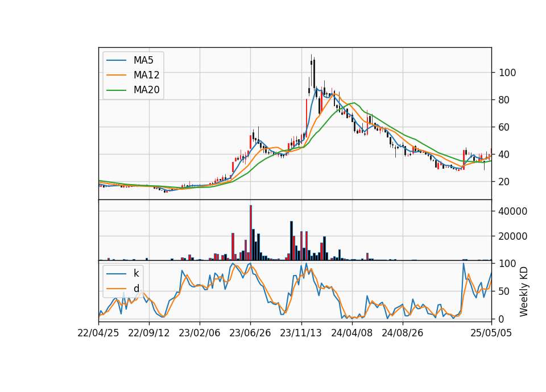Click the volume axis value 20000
Viewport: 546px width, 392px height.
513,236
